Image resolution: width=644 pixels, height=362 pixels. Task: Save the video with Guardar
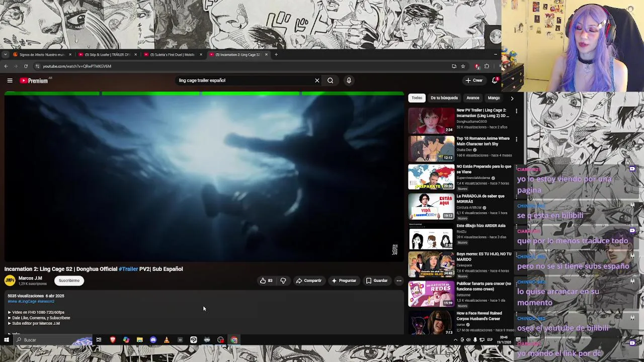point(376,281)
